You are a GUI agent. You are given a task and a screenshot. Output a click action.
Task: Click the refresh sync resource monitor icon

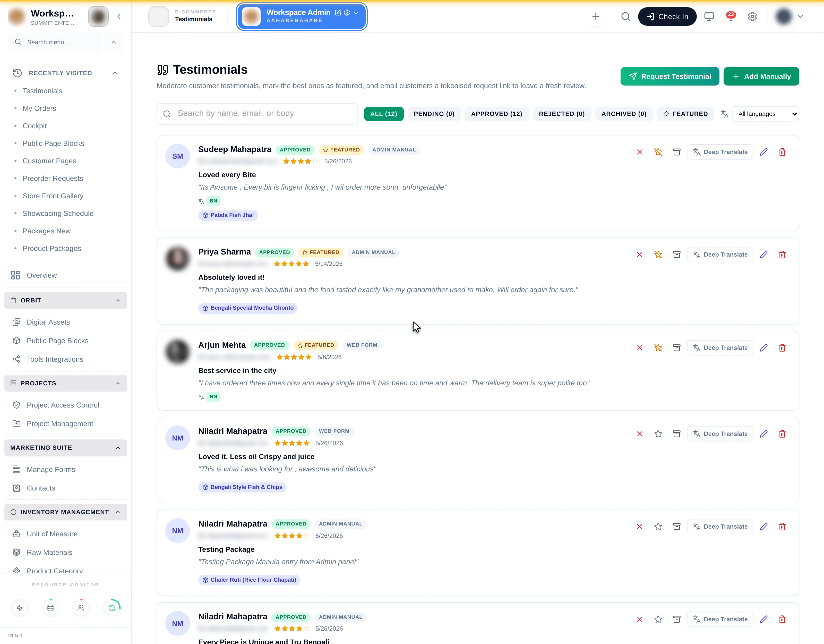tap(112, 608)
